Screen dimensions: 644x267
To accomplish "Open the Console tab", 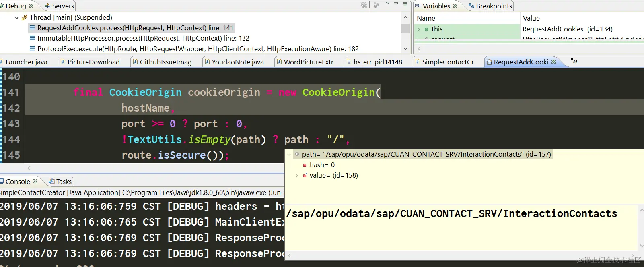I will click(x=18, y=182).
